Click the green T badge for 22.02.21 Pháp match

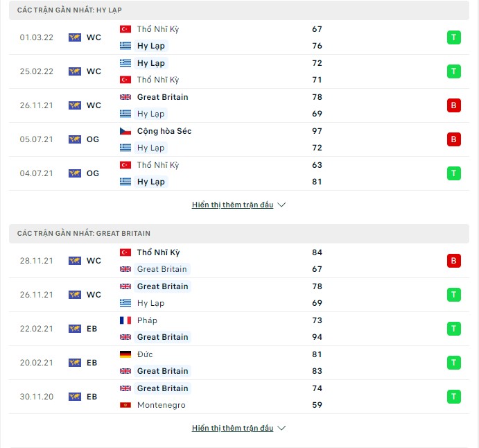(x=453, y=329)
